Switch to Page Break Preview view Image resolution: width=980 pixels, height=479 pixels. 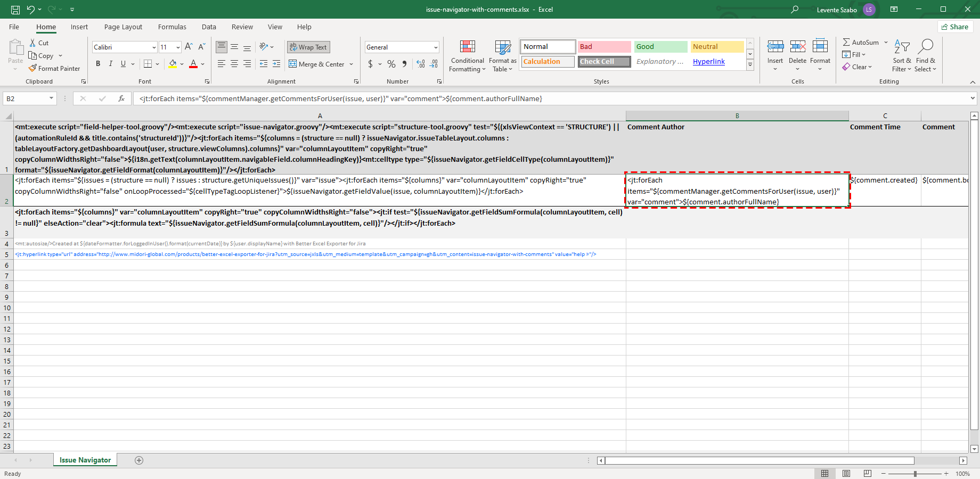click(867, 474)
